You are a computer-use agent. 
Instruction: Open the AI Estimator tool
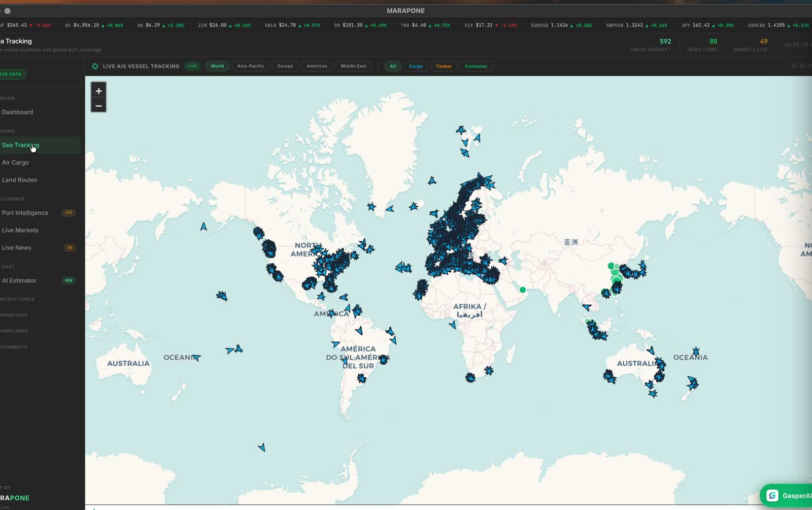[40, 280]
